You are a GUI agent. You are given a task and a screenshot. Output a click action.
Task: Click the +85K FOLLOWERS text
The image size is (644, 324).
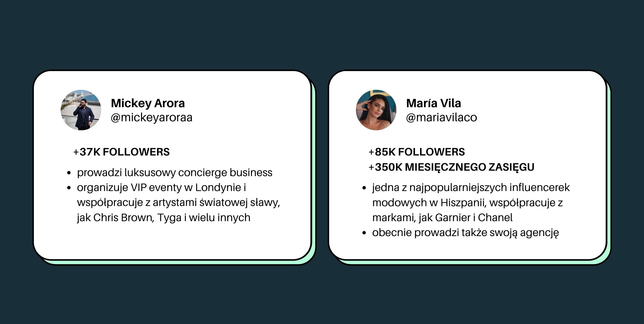417,152
